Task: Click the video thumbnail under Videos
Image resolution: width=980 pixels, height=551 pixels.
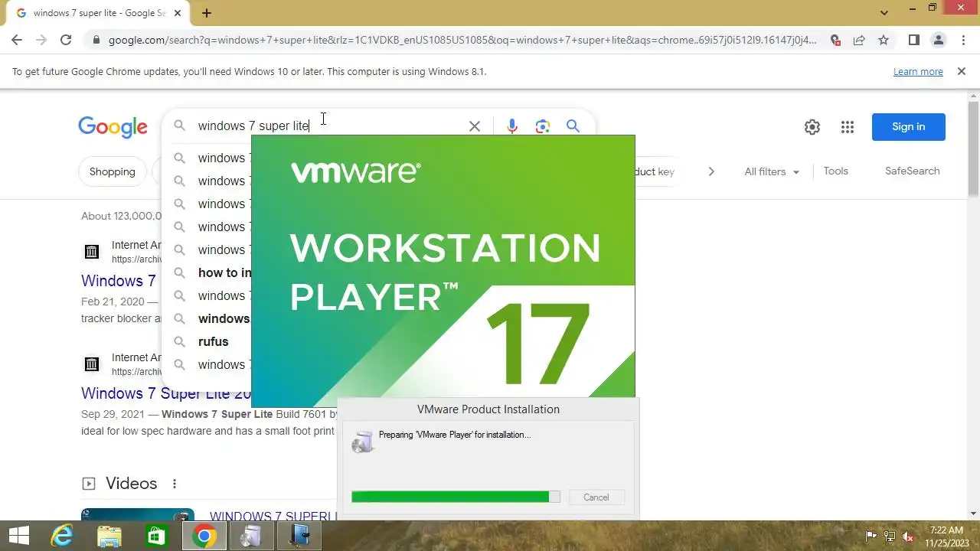Action: coord(138,514)
